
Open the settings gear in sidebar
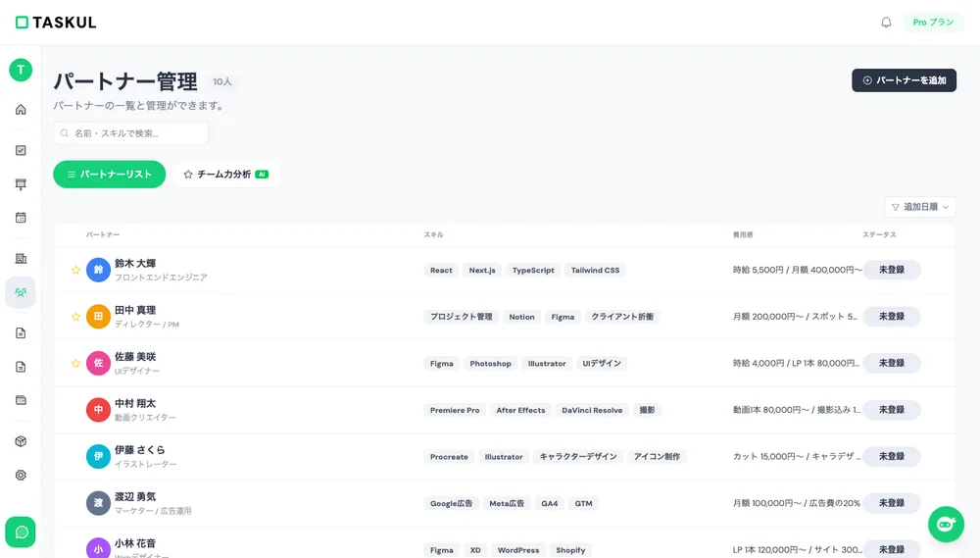(21, 475)
